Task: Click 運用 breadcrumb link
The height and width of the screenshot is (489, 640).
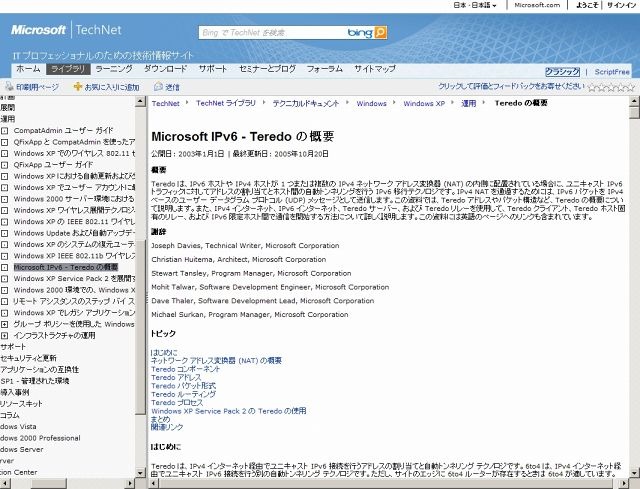Action: coord(469,103)
